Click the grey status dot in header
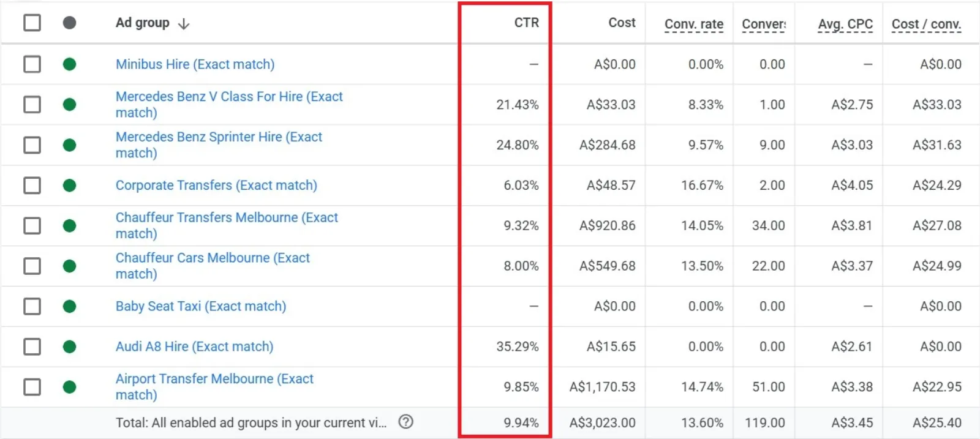This screenshot has width=980, height=439. pyautogui.click(x=70, y=23)
